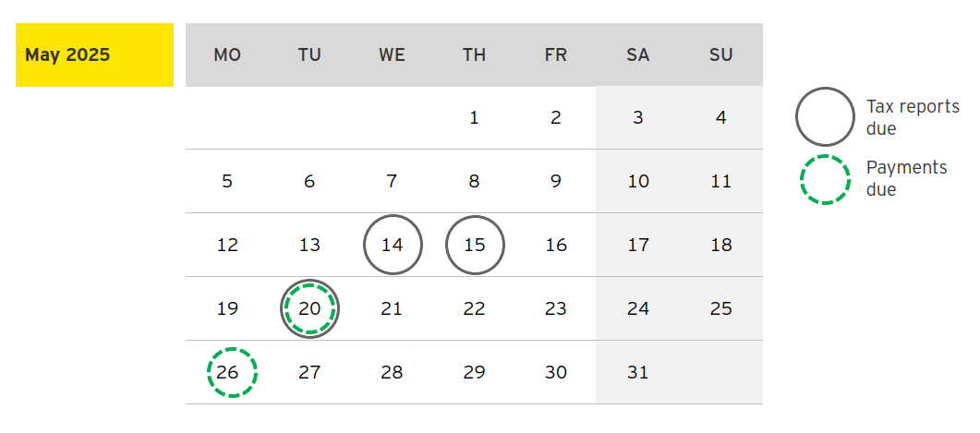Click the SU weekend column header
Viewport: 980px width, 433px height.
point(721,55)
